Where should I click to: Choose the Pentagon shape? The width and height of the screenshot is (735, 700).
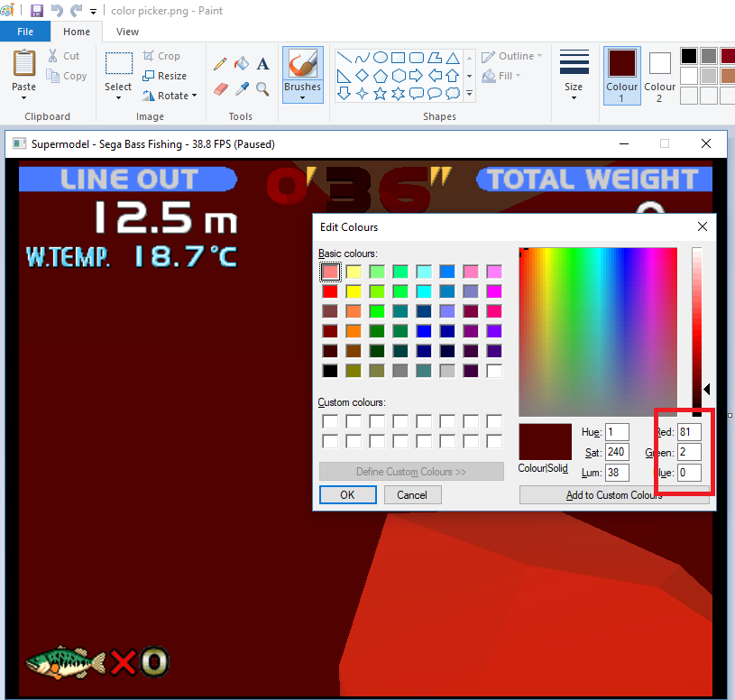click(381, 76)
